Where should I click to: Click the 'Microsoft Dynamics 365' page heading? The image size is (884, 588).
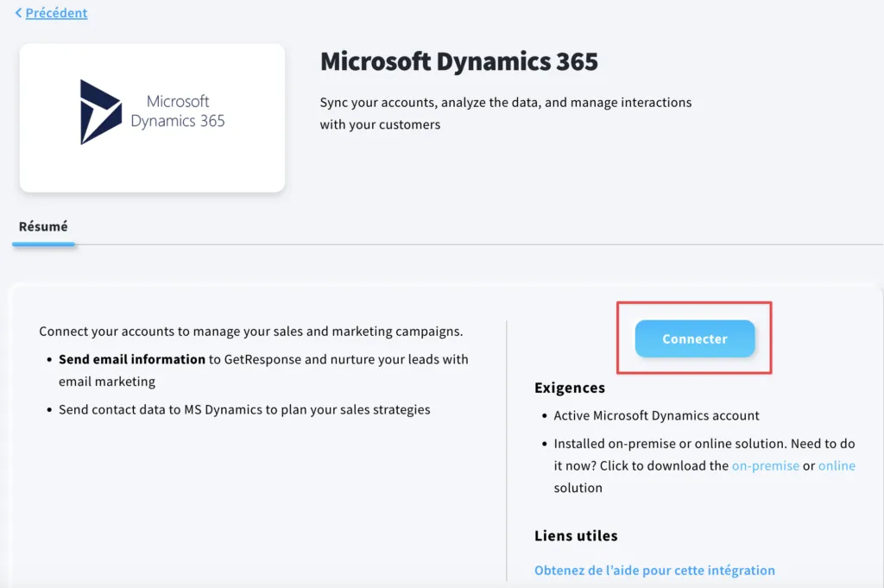coord(459,61)
